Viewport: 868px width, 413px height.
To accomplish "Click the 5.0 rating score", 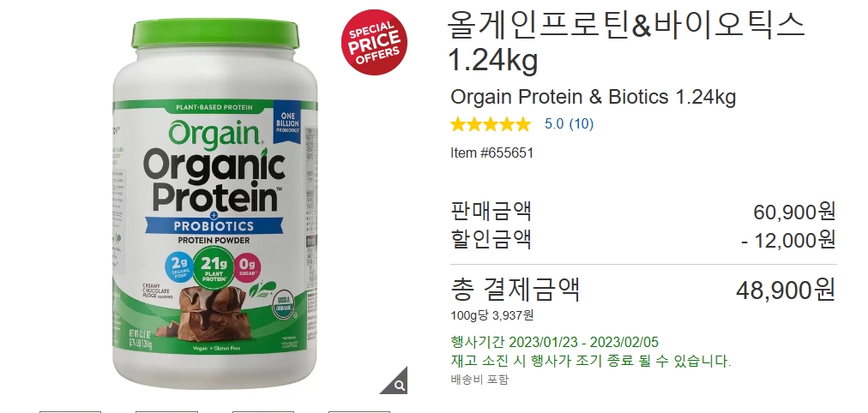I will click(554, 124).
